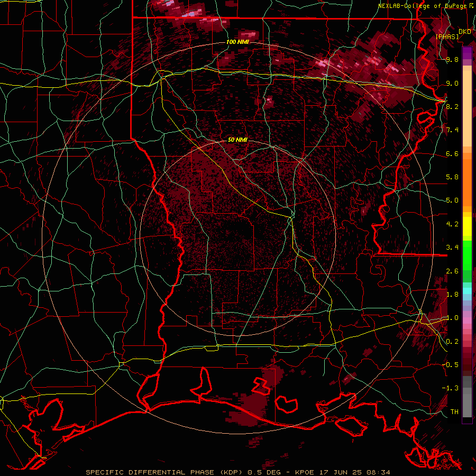Click the 17 JUN 25 date text
This screenshot has height=476, width=476.
(340, 472)
